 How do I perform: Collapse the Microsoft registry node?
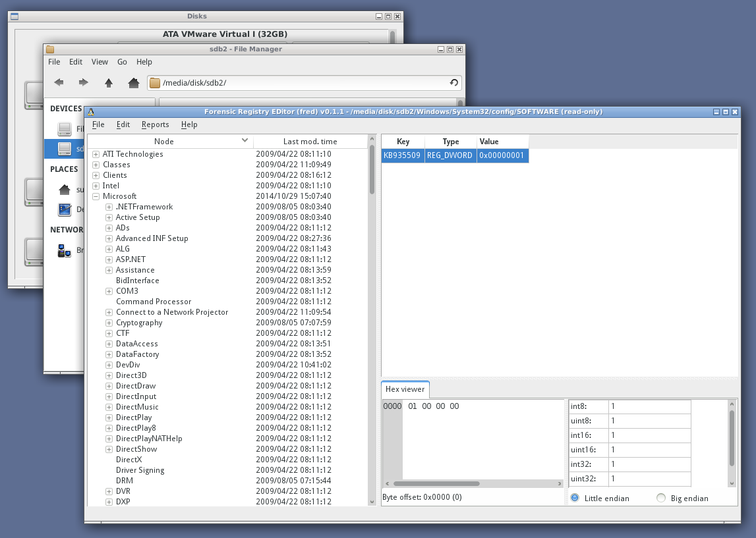click(x=96, y=196)
